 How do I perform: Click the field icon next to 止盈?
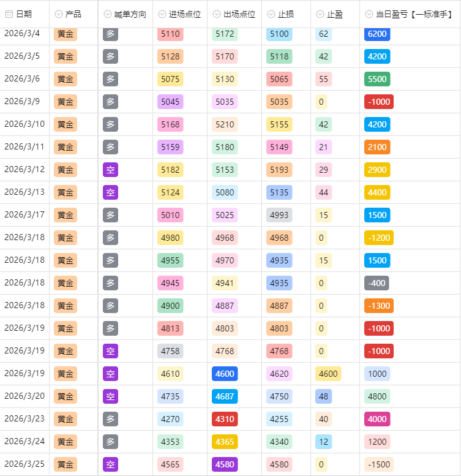point(320,14)
